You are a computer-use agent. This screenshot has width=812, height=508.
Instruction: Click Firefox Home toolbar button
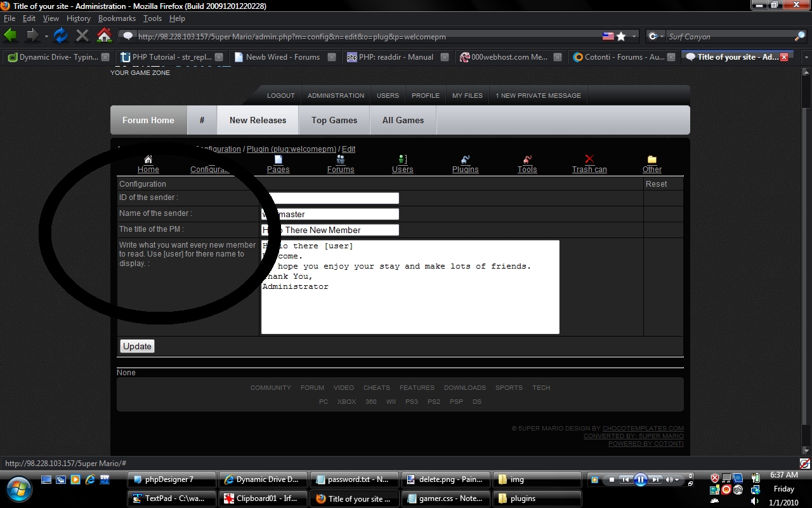click(x=104, y=36)
